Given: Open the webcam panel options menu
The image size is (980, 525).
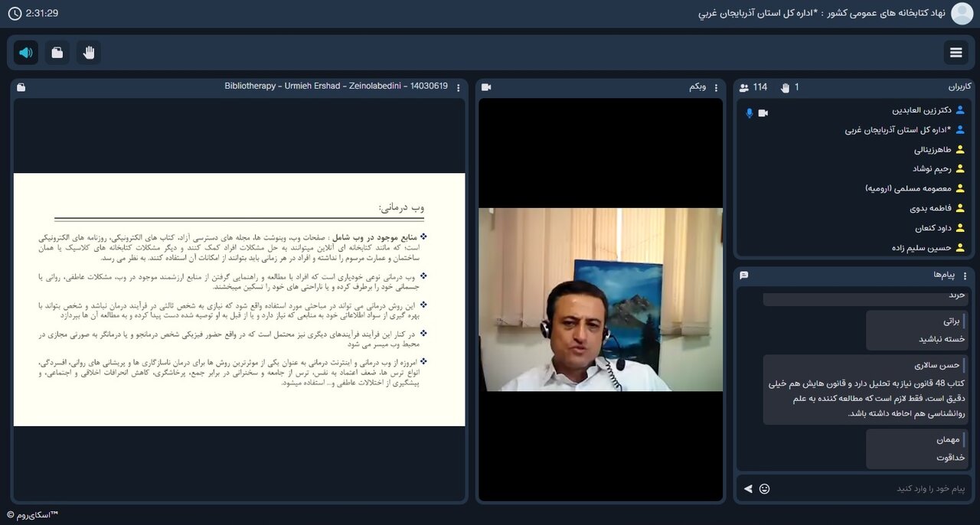Looking at the screenshot, I should 717,87.
